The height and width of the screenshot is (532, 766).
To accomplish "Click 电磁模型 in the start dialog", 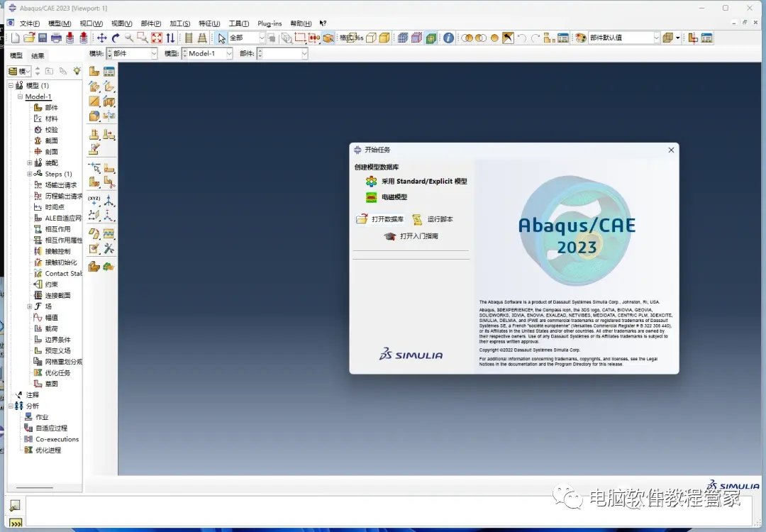I will tap(387, 197).
